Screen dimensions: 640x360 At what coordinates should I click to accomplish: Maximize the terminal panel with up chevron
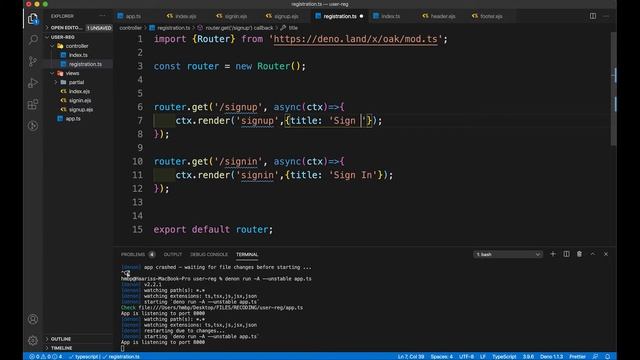(593, 254)
